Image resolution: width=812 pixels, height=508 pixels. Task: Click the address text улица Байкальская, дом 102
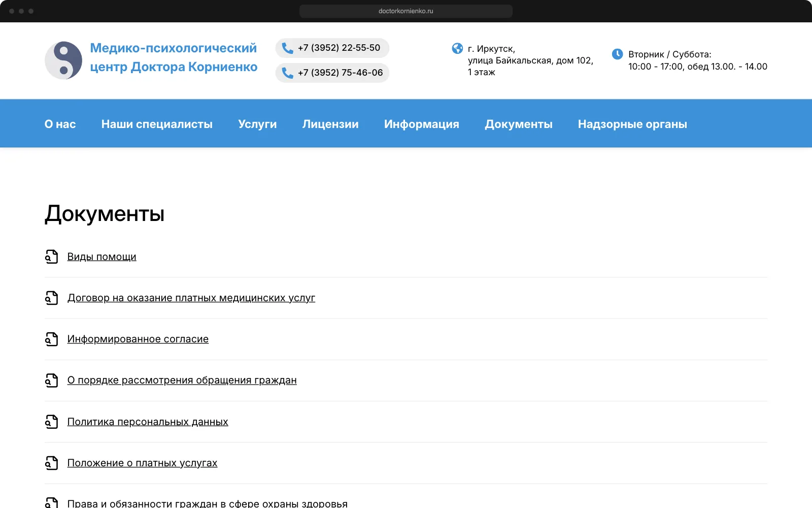coord(530,60)
